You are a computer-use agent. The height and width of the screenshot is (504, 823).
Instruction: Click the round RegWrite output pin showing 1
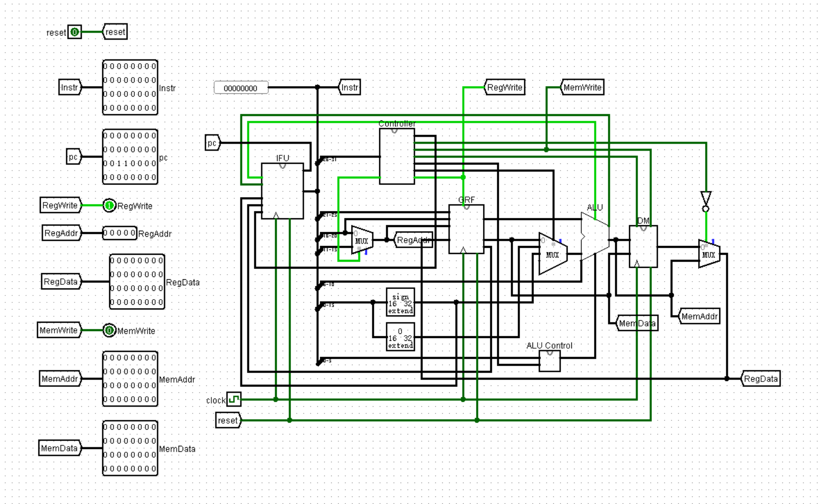(x=109, y=205)
